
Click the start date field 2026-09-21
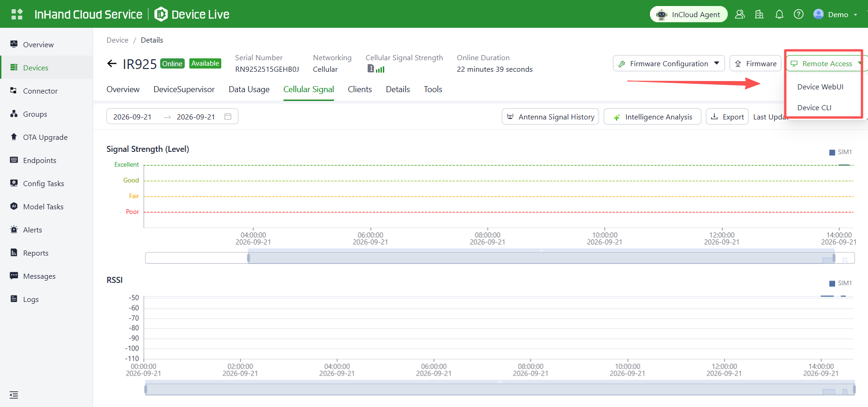[132, 117]
